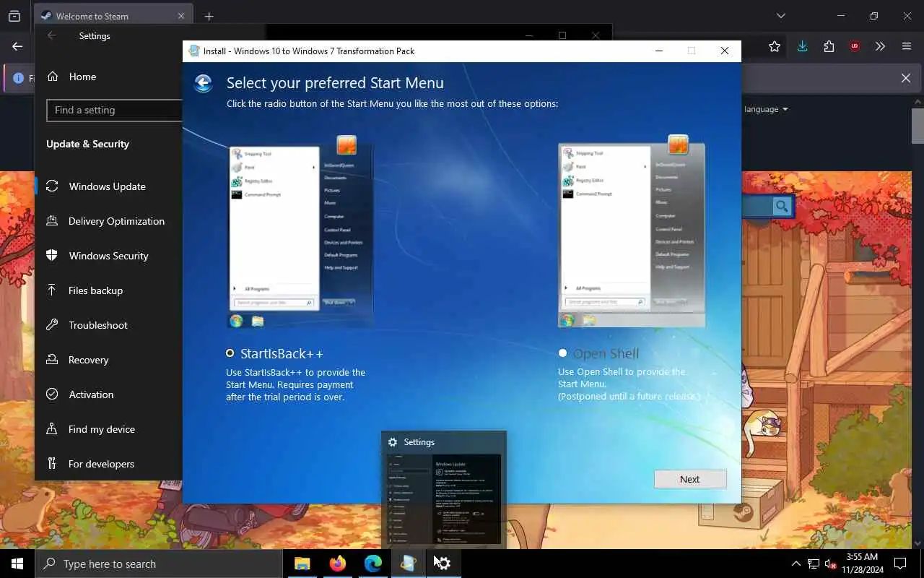Click the Steam store search magnifier
This screenshot has height=578, width=924.
(x=782, y=207)
